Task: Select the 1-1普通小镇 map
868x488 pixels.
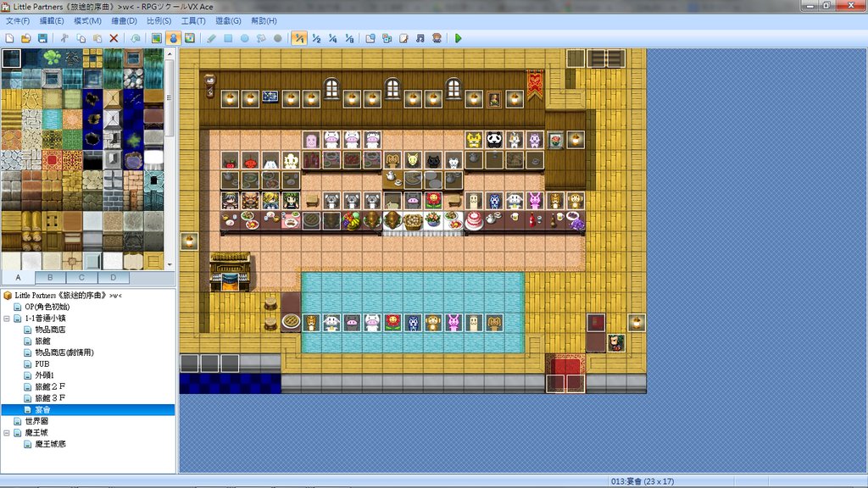Action: (x=45, y=319)
